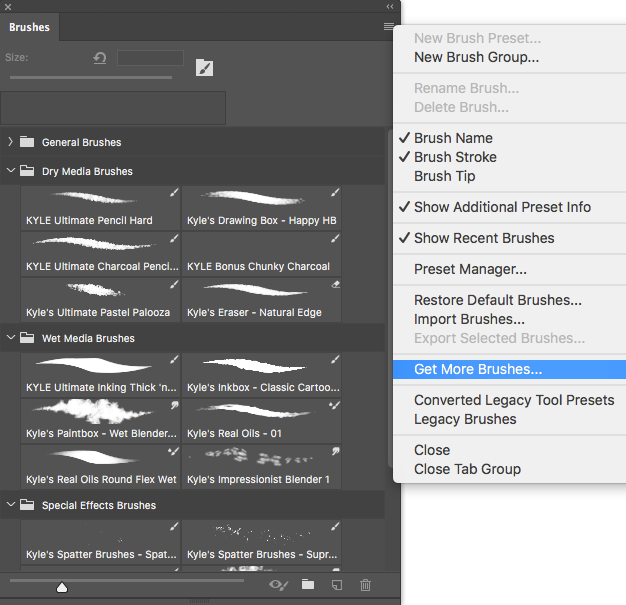This screenshot has height=605, width=626.
Task: Click the brush list vertical scrollbar
Action: pos(390,298)
